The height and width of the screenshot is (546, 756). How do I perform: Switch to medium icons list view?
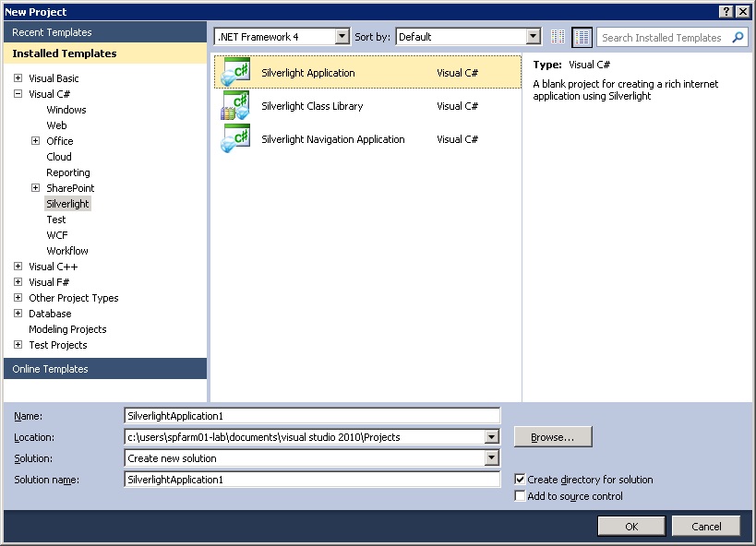[582, 37]
